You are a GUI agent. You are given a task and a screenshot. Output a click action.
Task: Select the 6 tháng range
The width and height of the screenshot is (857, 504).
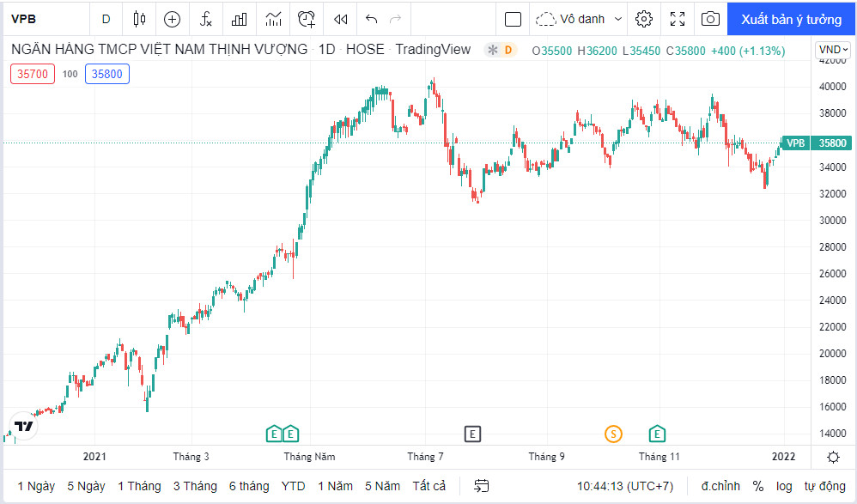(249, 486)
